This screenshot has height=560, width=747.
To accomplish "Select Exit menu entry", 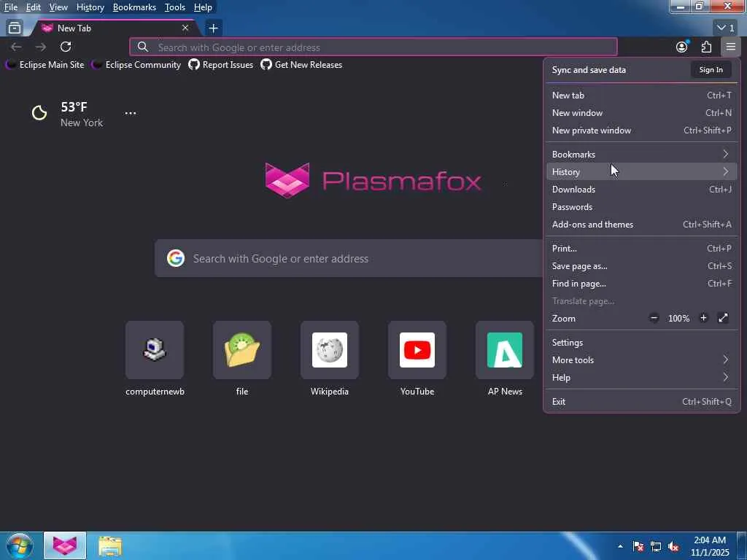I will 642,402.
